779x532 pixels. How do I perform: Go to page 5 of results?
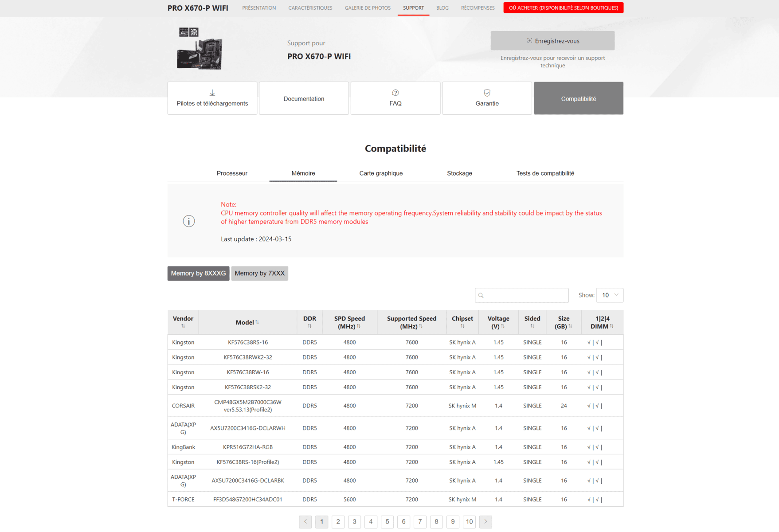387,522
